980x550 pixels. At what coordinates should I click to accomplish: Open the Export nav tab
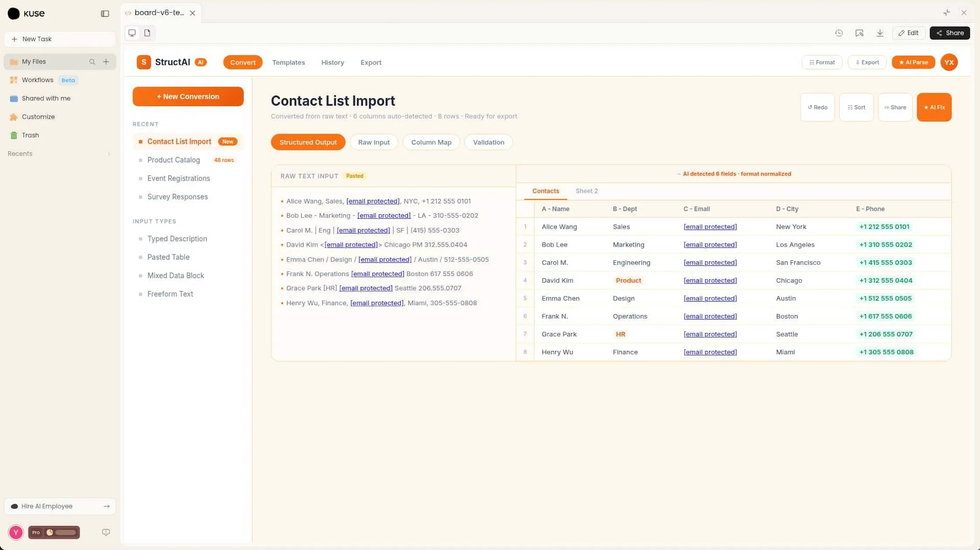[x=371, y=62]
